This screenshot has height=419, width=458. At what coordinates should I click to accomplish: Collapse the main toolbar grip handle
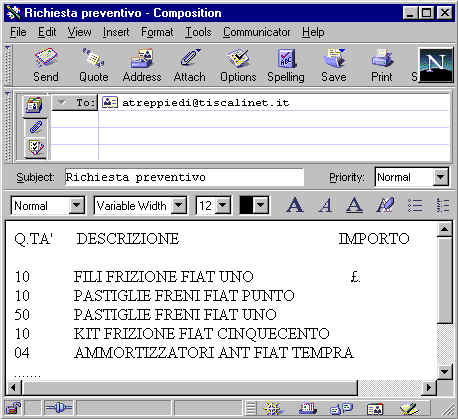pos(8,65)
